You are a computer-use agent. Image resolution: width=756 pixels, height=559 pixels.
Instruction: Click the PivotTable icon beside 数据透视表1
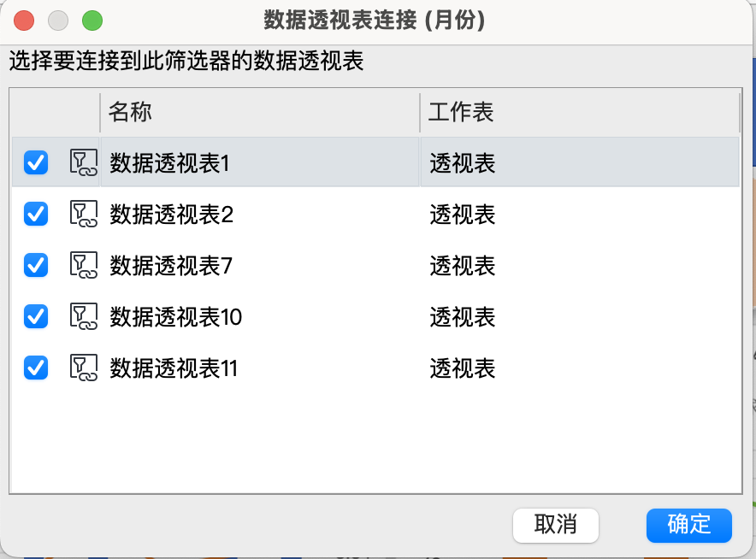point(82,162)
